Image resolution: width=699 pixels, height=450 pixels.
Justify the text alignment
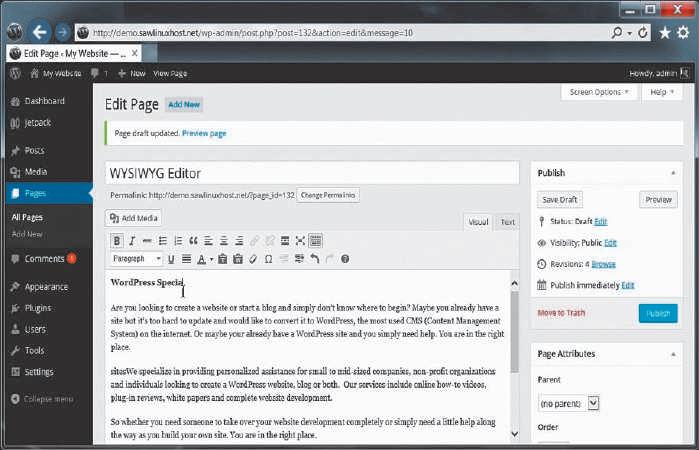pyautogui.click(x=186, y=259)
